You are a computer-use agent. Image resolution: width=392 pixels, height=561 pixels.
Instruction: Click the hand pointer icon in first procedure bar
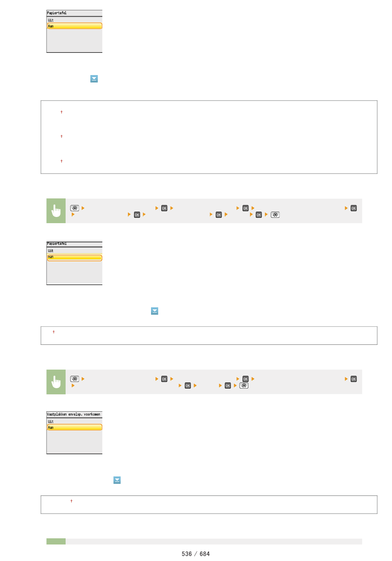56,211
